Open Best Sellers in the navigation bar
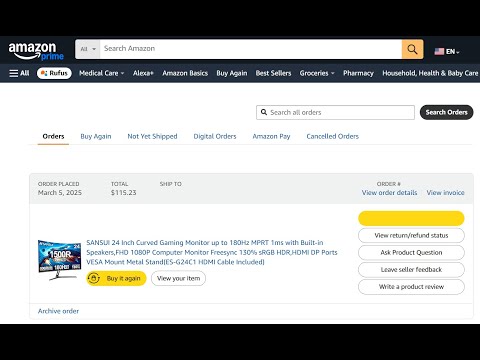Viewport: 480px width, 360px height. point(273,73)
